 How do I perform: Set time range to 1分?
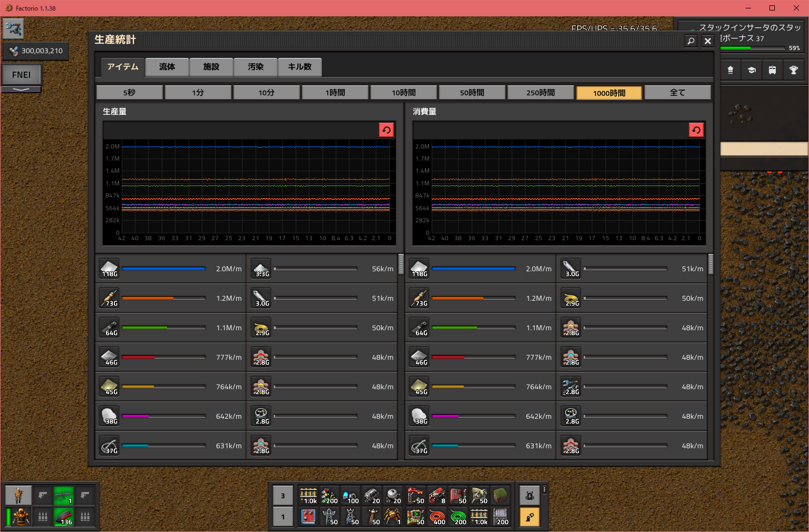pyautogui.click(x=198, y=93)
